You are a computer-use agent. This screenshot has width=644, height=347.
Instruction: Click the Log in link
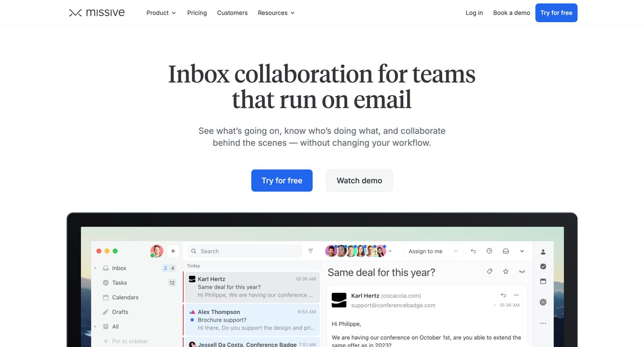coord(474,13)
